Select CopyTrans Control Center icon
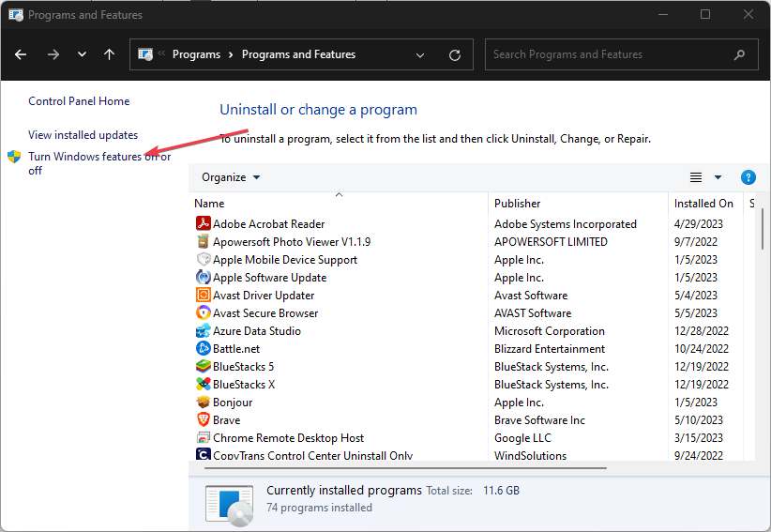 point(204,454)
